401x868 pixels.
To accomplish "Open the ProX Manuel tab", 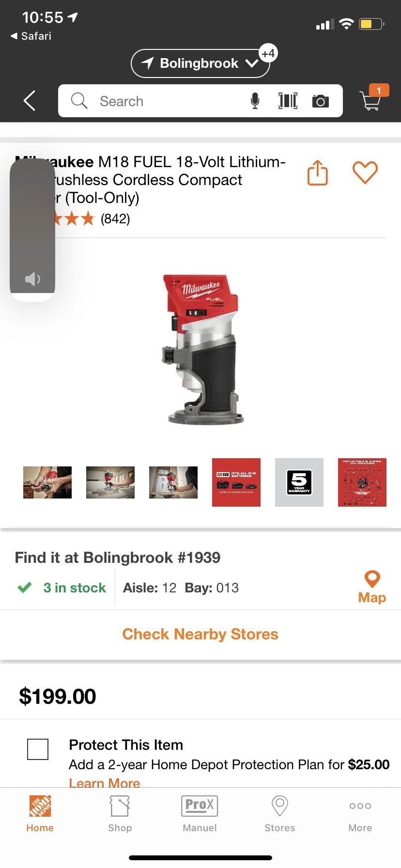I will pos(200,814).
